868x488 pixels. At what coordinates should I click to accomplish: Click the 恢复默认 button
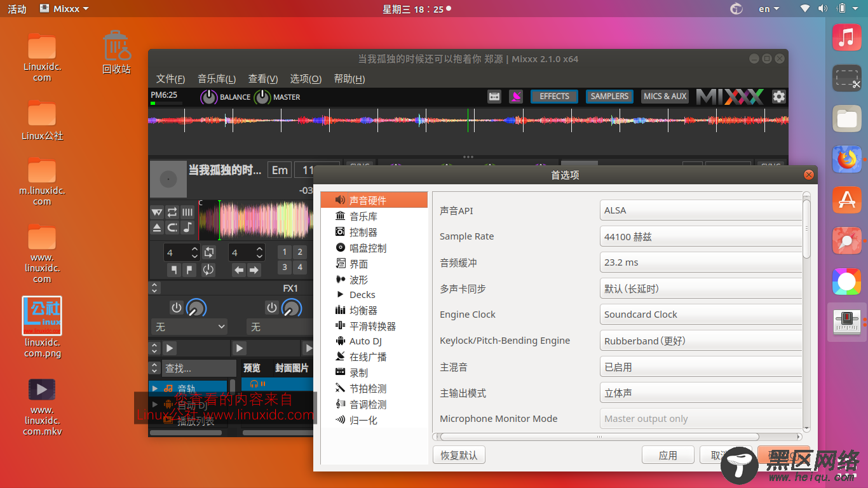coord(459,455)
